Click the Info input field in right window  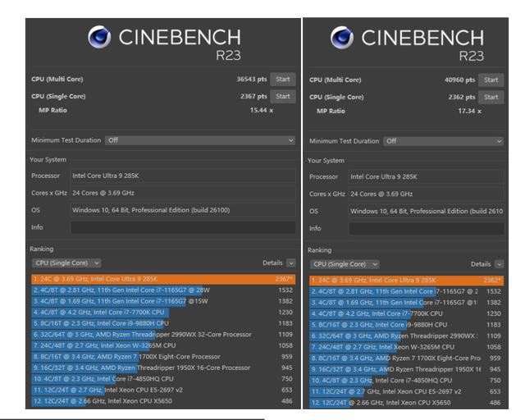coord(427,228)
